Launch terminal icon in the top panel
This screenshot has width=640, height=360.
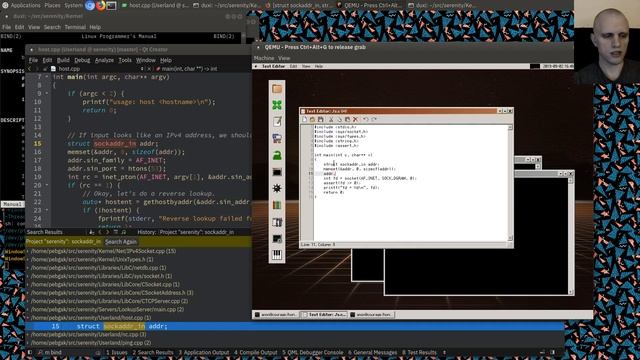point(111,5)
